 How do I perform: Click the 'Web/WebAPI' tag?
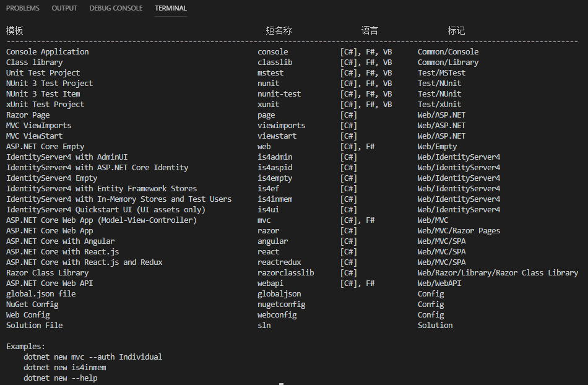click(x=439, y=283)
